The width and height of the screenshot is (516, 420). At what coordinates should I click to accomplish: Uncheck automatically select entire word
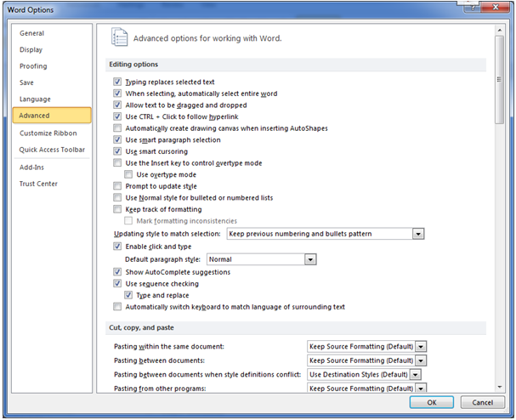pos(117,94)
